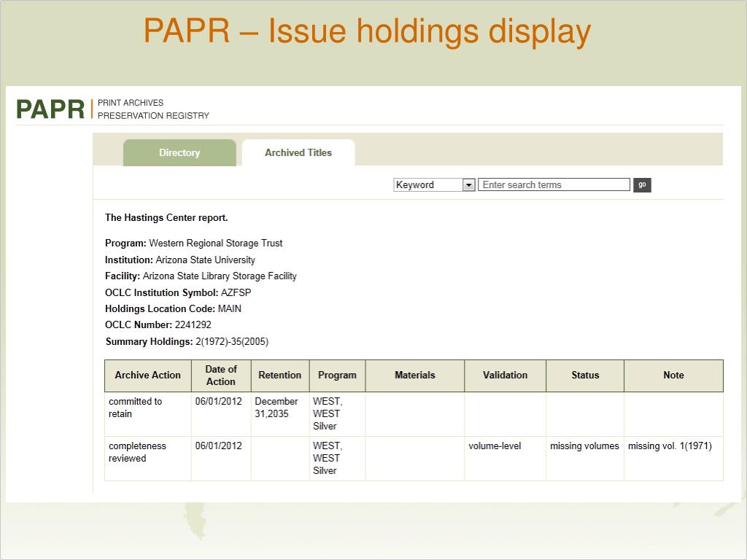Click date 06/01/2012 in completeness reviewed row
The height and width of the screenshot is (560, 747).
(x=221, y=458)
